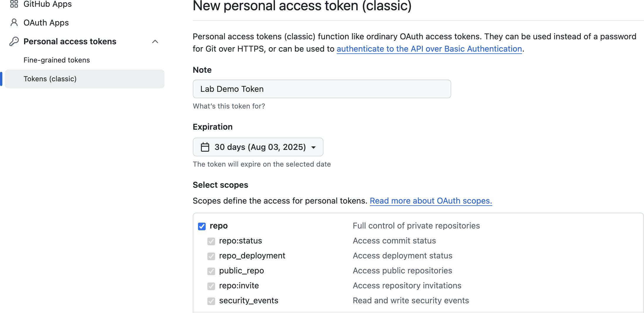Toggle the repo:status checkbox
The image size is (644, 313).
pos(211,241)
